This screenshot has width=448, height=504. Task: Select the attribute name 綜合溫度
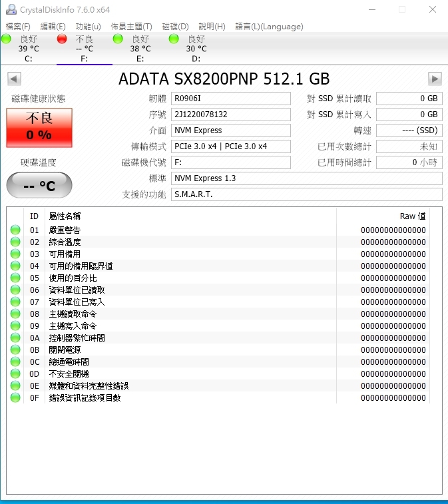pos(65,242)
